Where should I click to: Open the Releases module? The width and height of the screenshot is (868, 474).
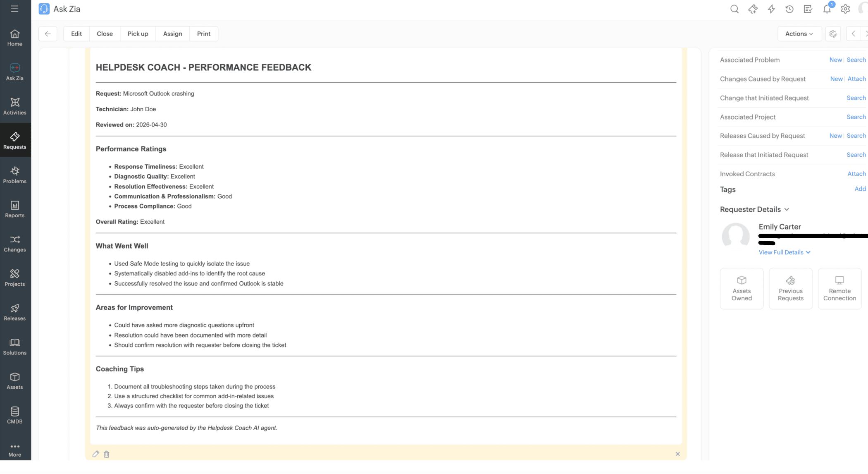click(x=15, y=313)
